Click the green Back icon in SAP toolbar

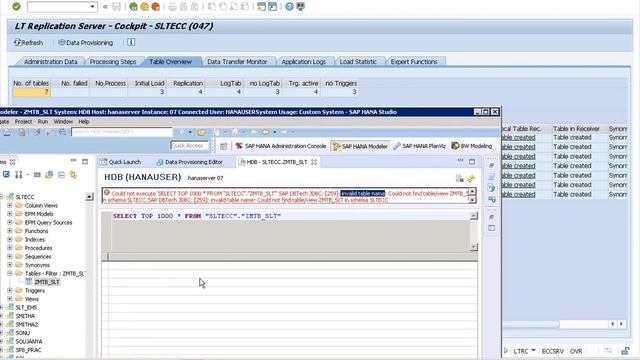click(x=133, y=7)
